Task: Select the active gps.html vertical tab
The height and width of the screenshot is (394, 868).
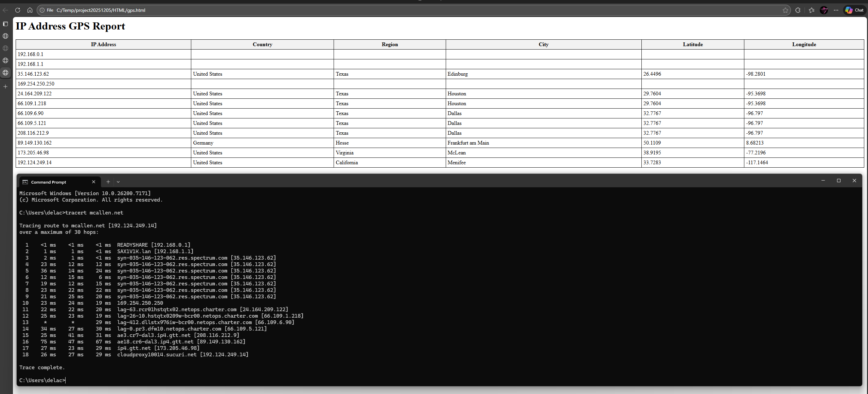Action: click(x=5, y=73)
